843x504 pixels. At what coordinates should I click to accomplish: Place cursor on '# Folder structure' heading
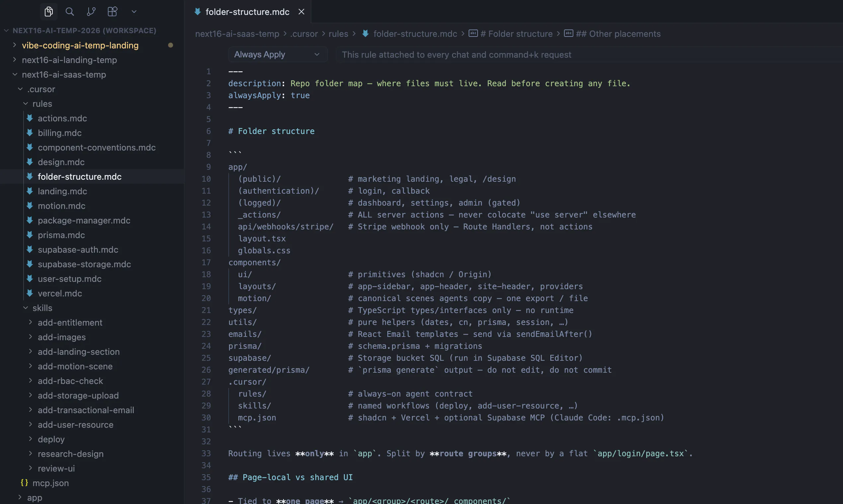coord(271,131)
